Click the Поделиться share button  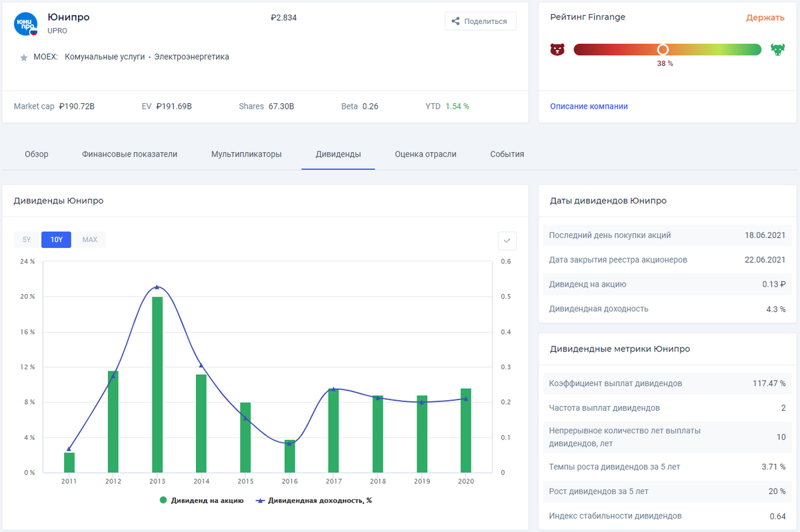(480, 21)
